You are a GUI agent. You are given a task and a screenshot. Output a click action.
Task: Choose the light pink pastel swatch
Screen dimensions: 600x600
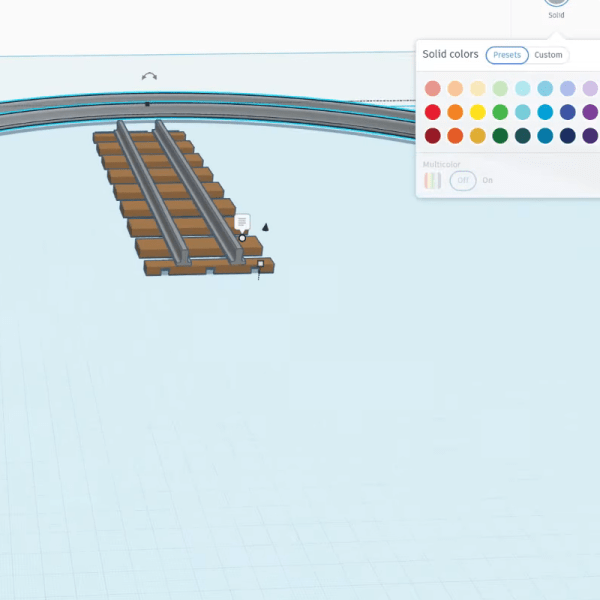[432, 89]
